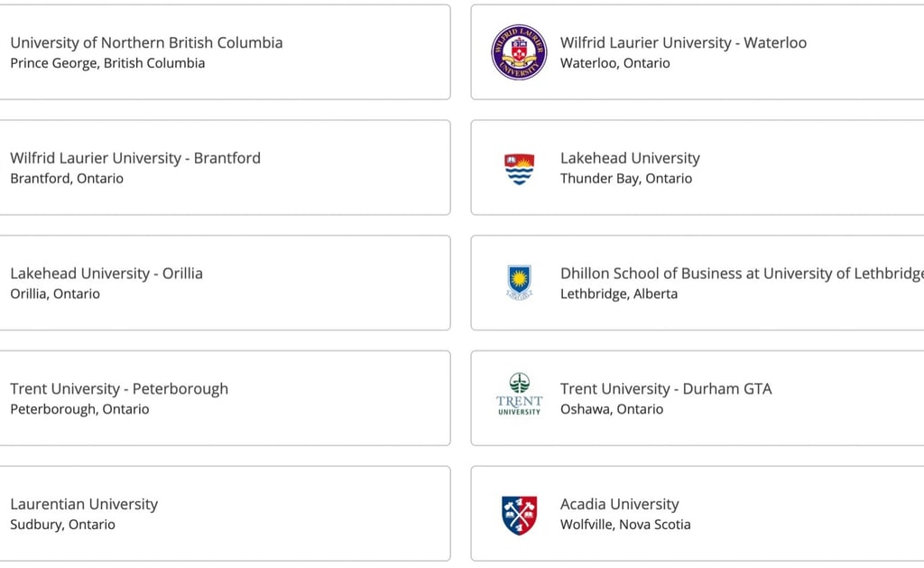
Task: Select Trent University - Durham GTA title
Action: click(666, 388)
